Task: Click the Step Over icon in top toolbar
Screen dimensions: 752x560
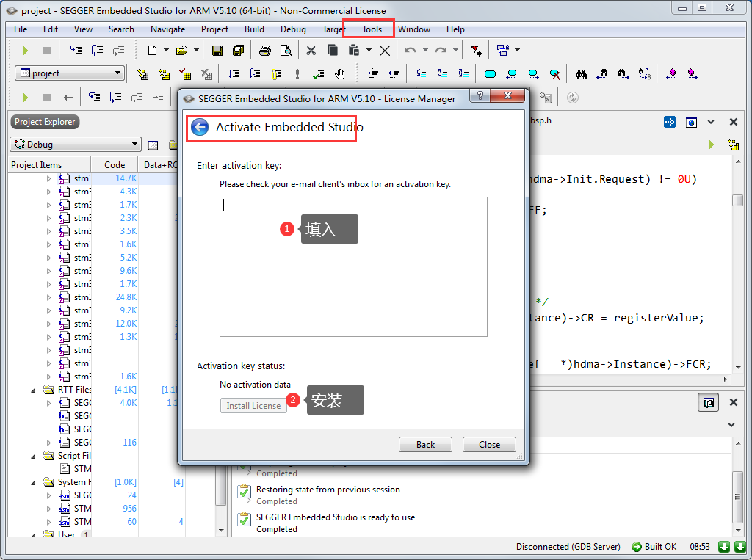Action: (98, 51)
